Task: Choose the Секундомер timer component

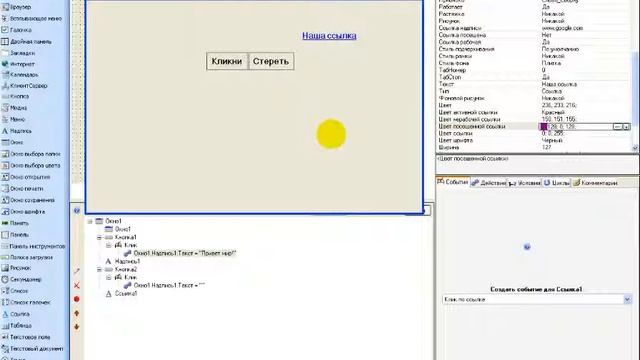Action: (21, 279)
